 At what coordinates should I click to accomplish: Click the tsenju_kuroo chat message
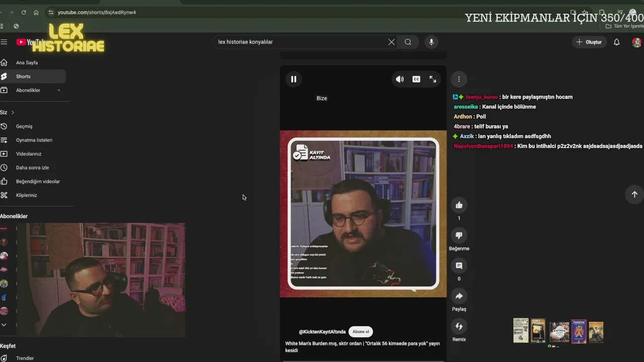point(513,97)
